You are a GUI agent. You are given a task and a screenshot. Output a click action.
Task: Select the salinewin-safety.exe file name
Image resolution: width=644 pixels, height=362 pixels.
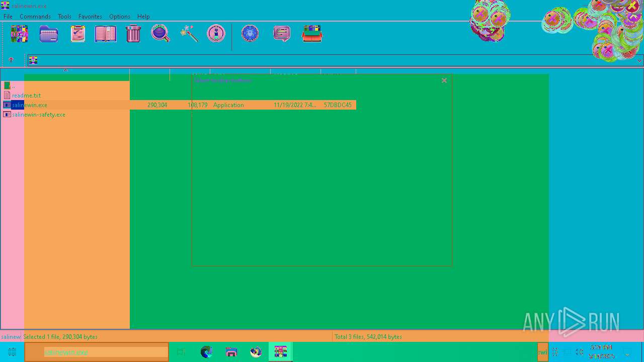[39, 115]
